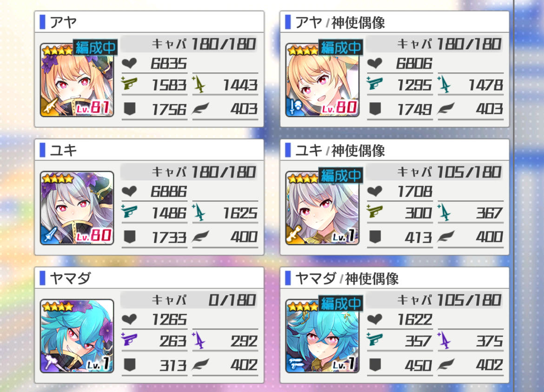
Task: Click the purple gun icon in ヤマダ card
Action: (129, 340)
